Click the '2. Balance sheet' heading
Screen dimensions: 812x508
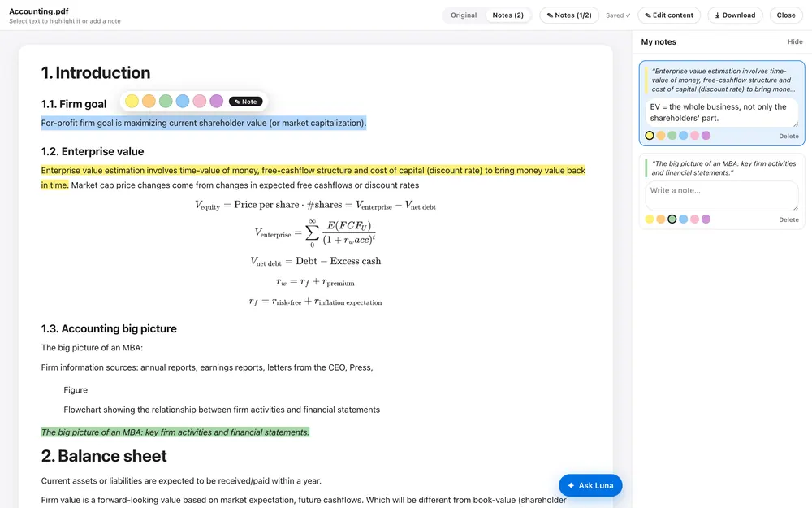pyautogui.click(x=104, y=456)
